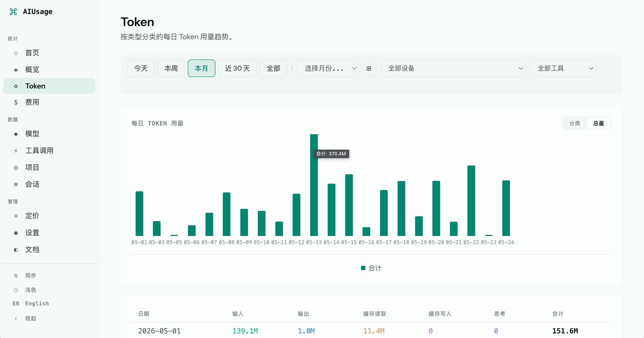The image size is (644, 338).
Task: Switch chart to 总量 view
Action: pyautogui.click(x=598, y=123)
